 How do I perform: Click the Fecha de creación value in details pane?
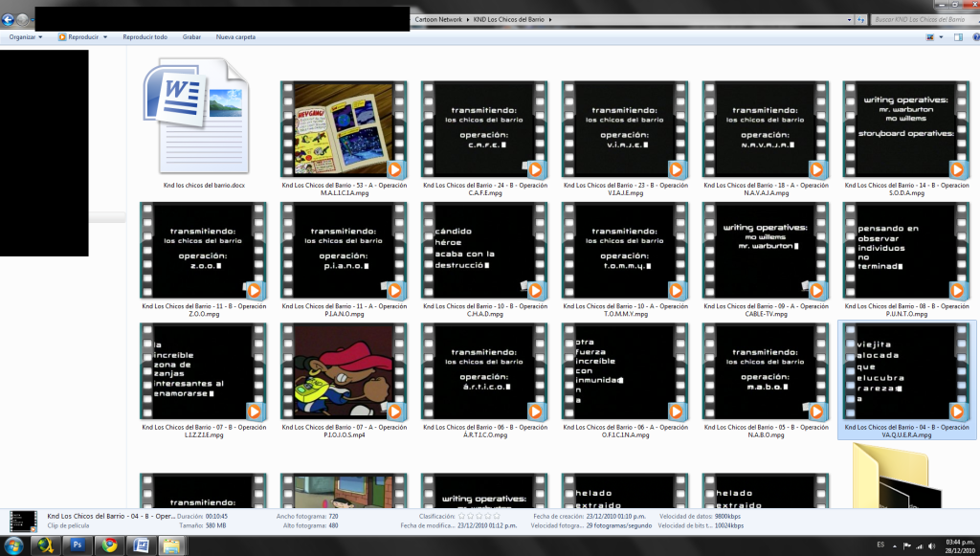coord(615,517)
